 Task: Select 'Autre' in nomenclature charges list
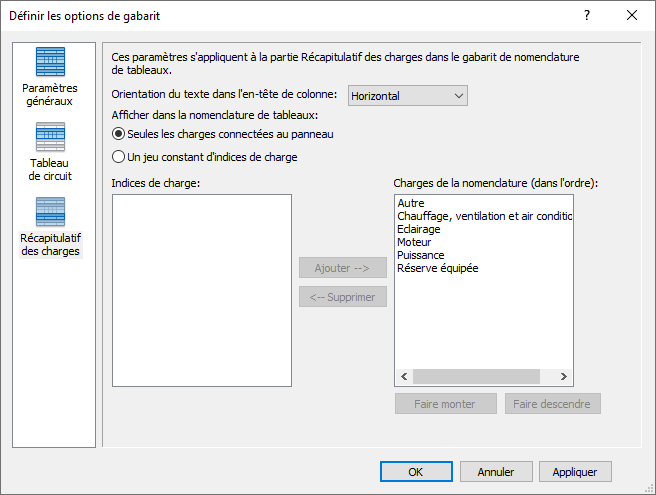point(411,204)
